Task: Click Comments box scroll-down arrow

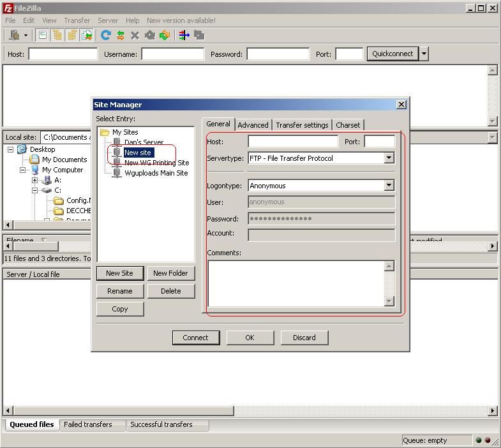Action: [x=389, y=301]
